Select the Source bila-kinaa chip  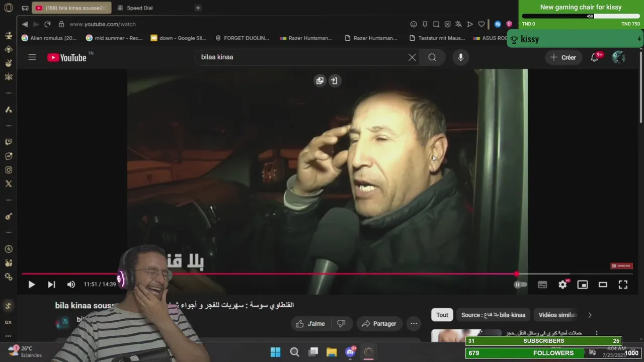point(493,315)
